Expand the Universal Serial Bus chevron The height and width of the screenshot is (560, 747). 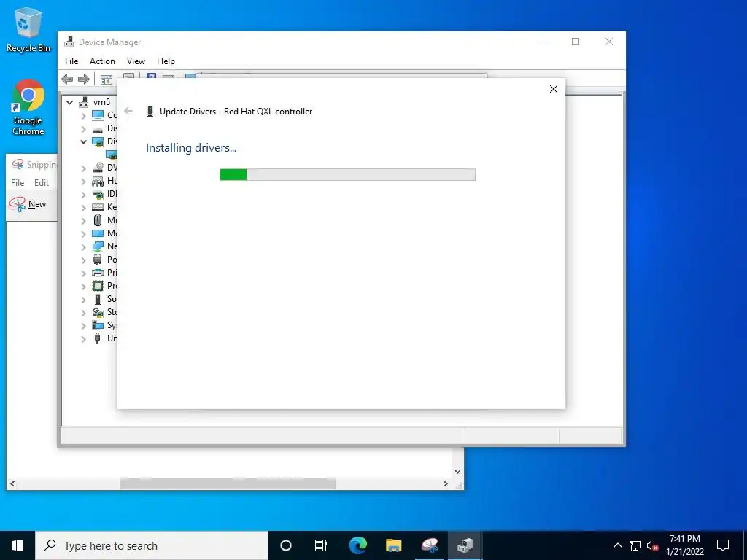pyautogui.click(x=83, y=338)
